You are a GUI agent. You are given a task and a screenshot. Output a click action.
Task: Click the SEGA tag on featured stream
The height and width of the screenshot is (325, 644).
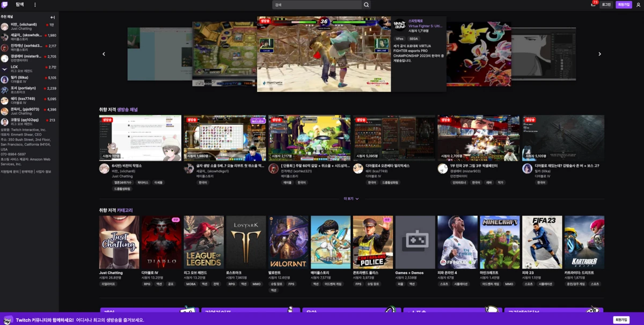tap(414, 39)
